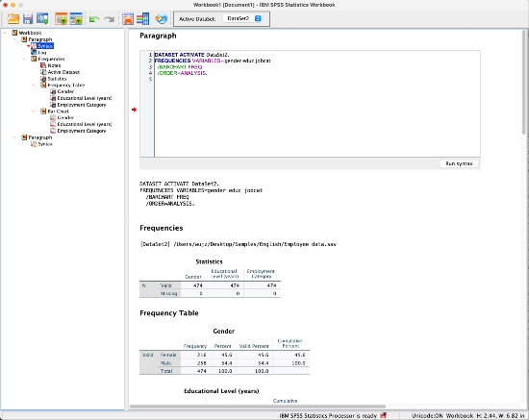Select the Active Dataset outline item

(60, 72)
